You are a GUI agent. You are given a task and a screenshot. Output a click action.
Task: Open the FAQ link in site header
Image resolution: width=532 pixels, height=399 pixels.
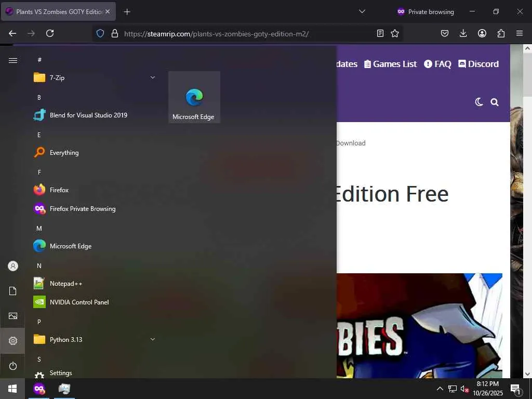pyautogui.click(x=437, y=64)
